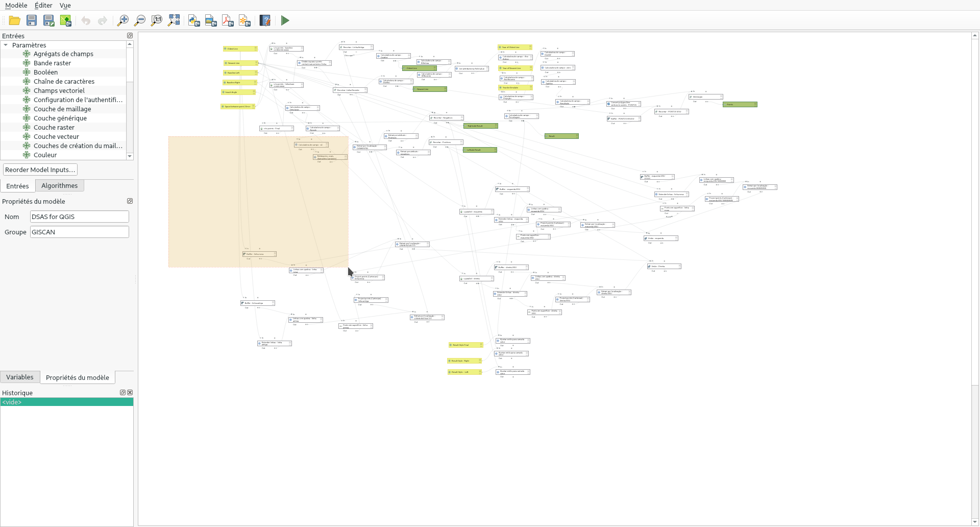The image size is (980, 527).
Task: Click the Redo arrow icon
Action: tap(103, 20)
